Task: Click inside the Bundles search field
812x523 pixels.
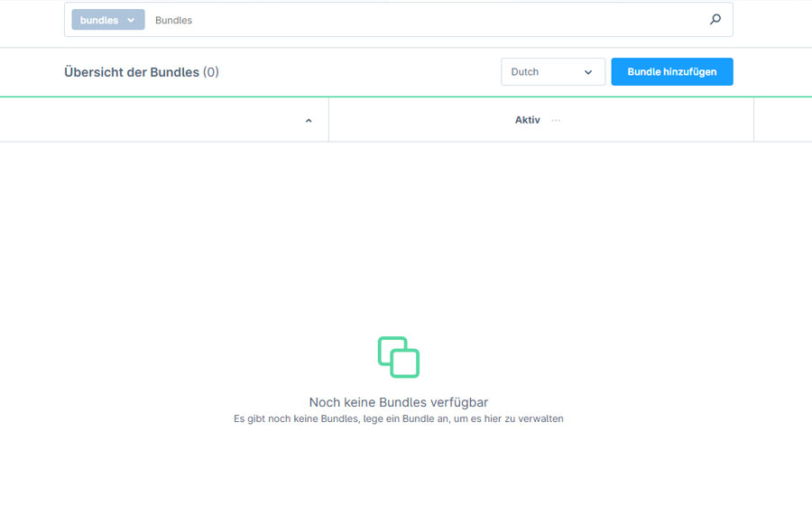Action: coord(361,19)
